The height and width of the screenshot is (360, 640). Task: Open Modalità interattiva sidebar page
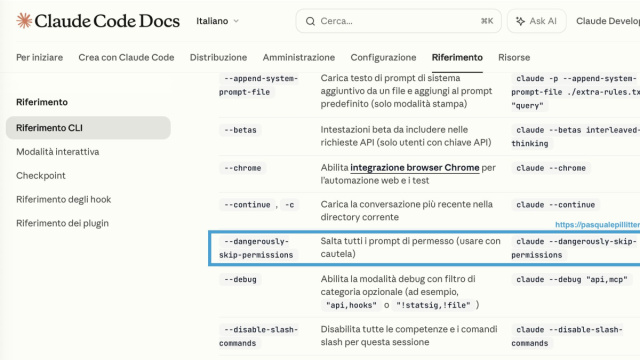[58, 152]
